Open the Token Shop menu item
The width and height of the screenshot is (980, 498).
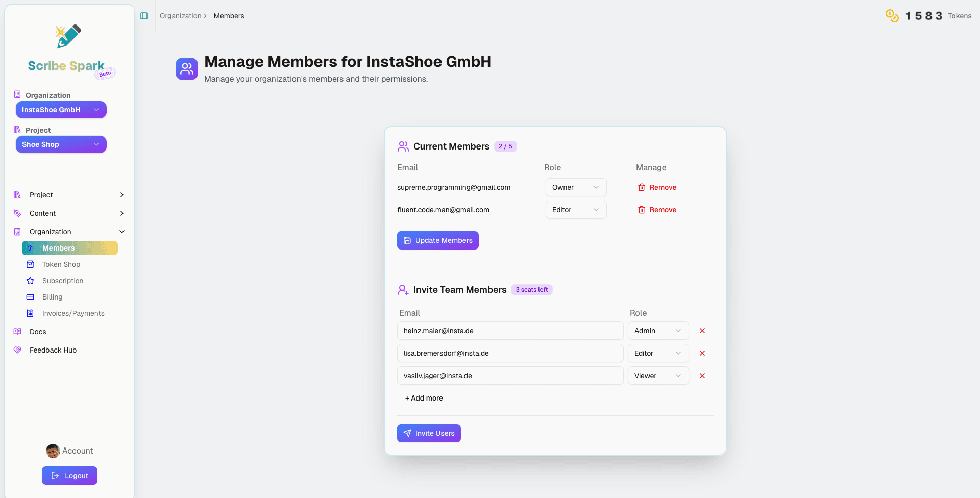[x=61, y=264]
